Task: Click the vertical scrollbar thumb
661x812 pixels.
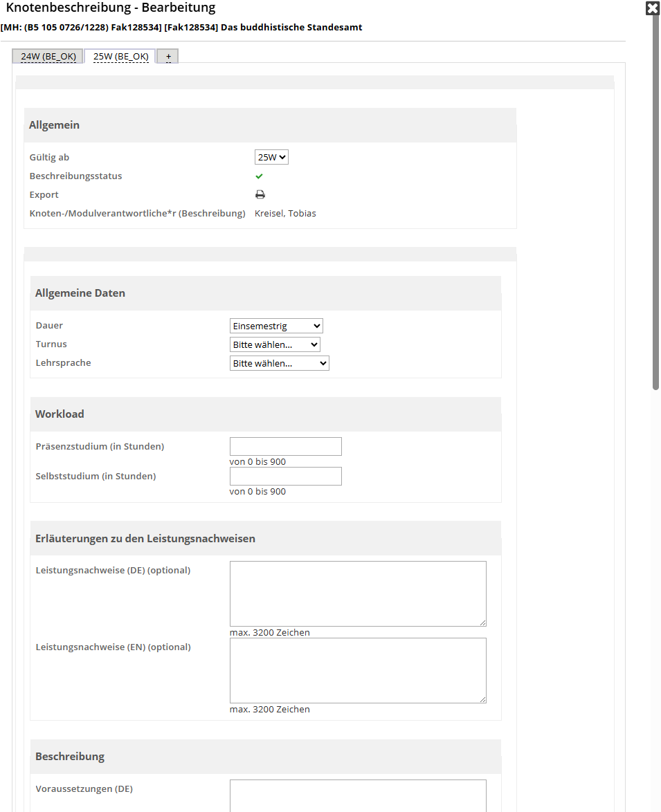Action: (655, 201)
